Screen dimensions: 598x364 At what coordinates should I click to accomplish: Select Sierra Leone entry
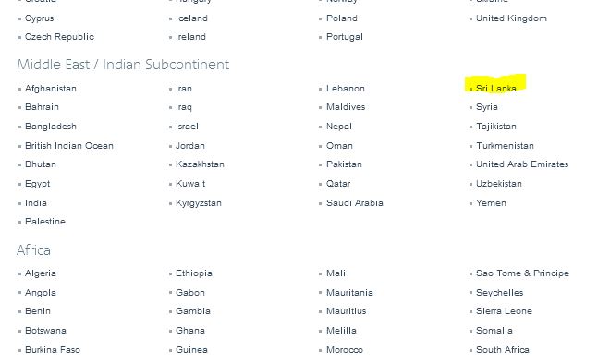tap(504, 311)
